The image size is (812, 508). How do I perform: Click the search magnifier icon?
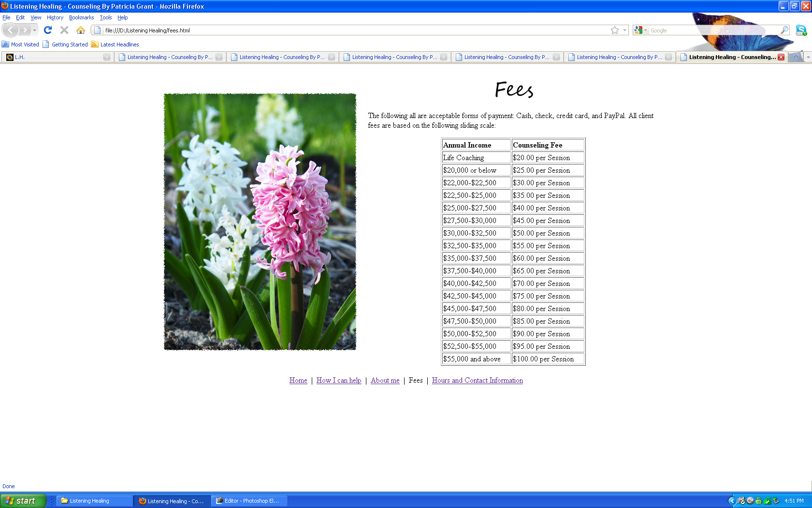(784, 30)
